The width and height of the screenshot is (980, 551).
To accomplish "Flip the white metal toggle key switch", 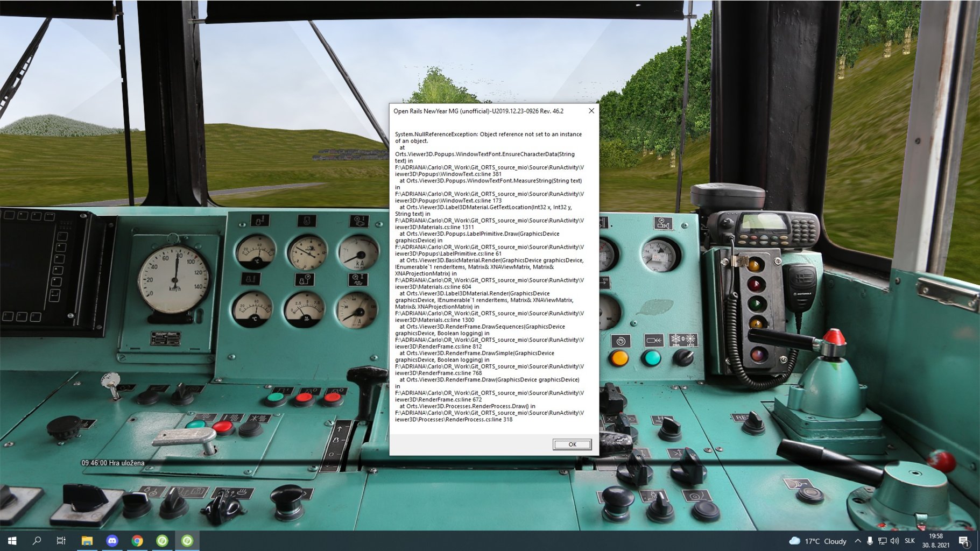I will (x=111, y=385).
